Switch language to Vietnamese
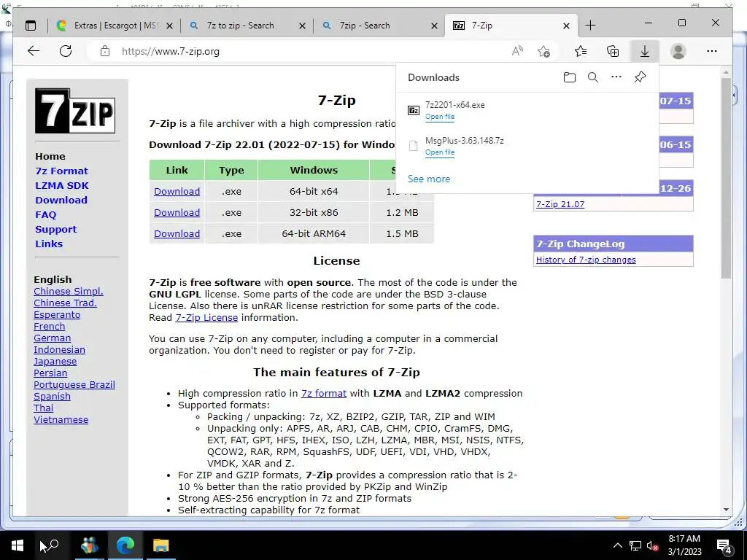 coord(61,420)
